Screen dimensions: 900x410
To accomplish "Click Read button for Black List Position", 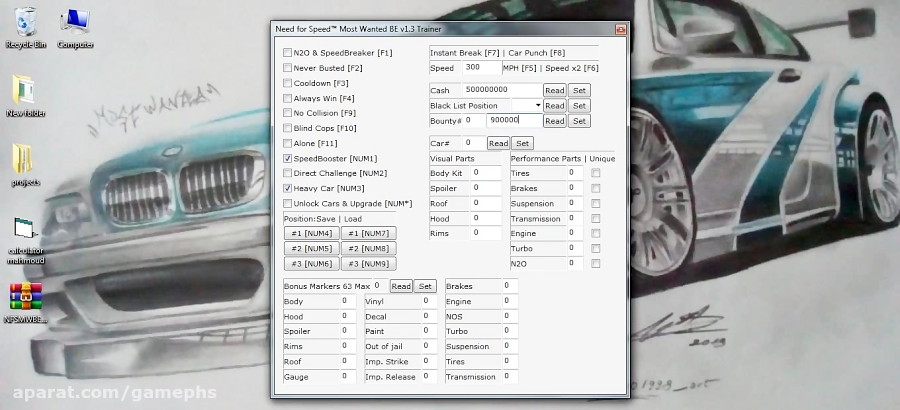I will pos(554,106).
